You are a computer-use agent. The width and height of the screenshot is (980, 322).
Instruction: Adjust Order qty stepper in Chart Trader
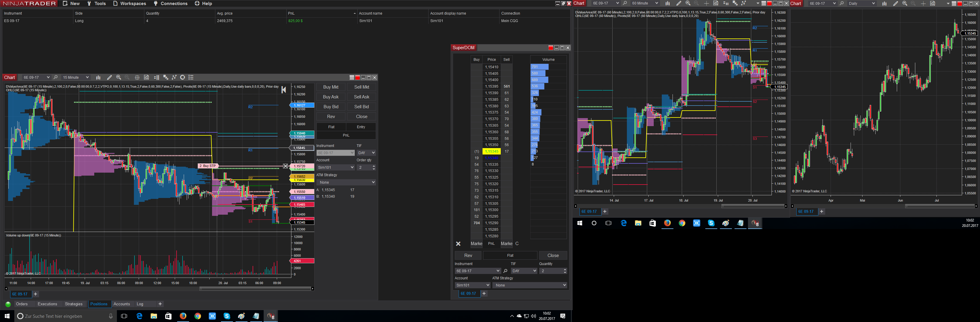point(374,167)
